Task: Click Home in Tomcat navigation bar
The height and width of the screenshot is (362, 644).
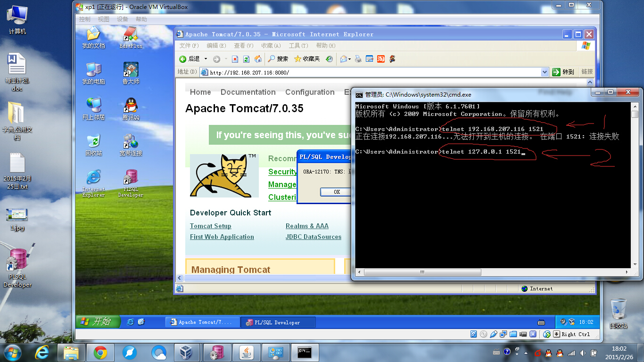Action: click(200, 92)
